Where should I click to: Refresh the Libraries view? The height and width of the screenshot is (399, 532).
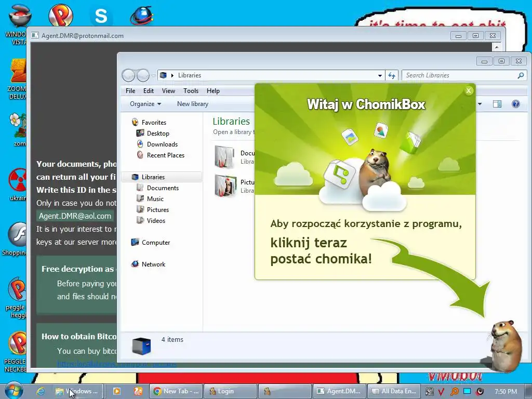(x=392, y=75)
